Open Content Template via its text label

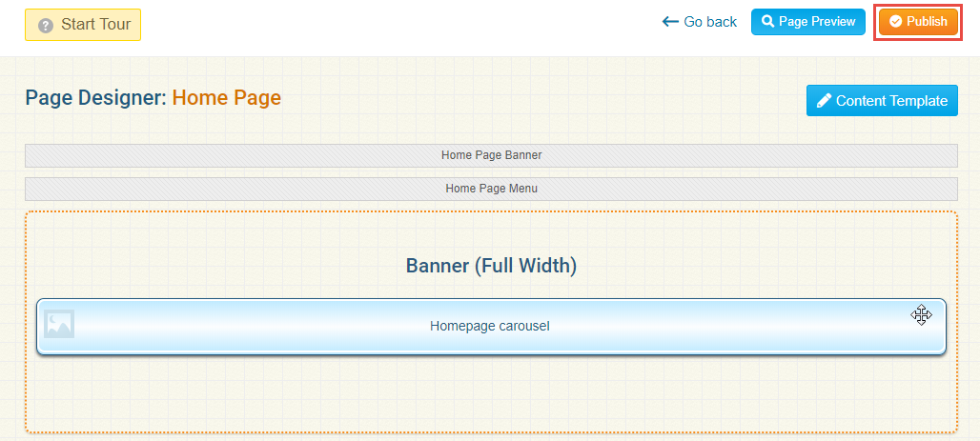[x=891, y=101]
